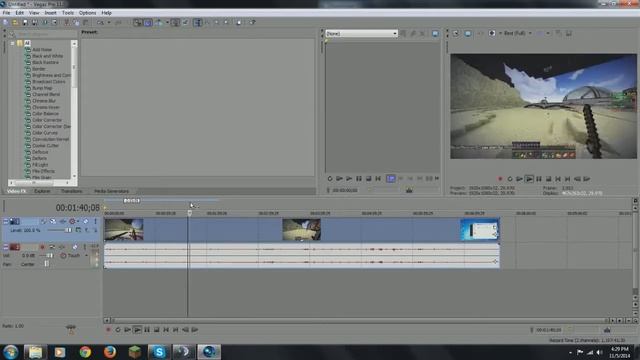Collapse the All folder in effects tree
Screen dimensions: 640x360
pyautogui.click(x=13, y=43)
